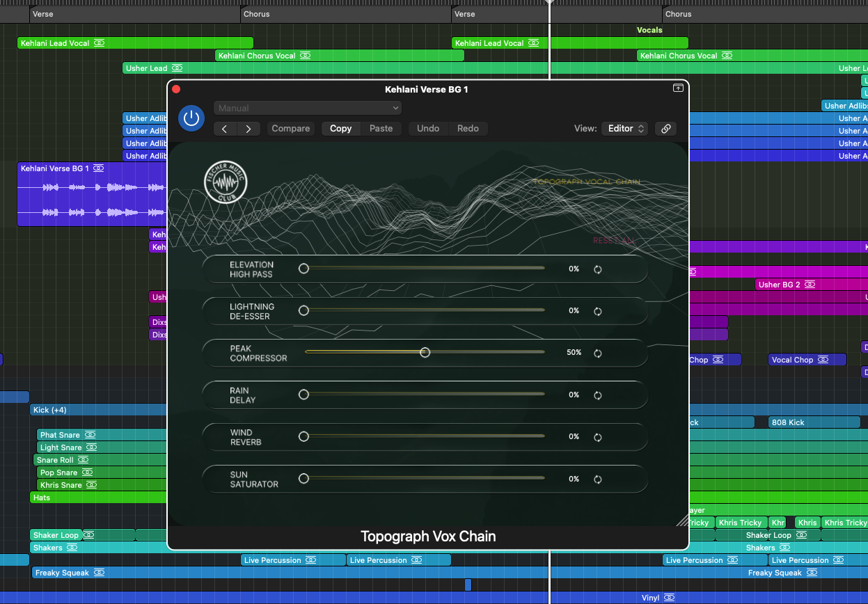Reset the Peak Compressor parameter icon
Screen dimensions: 868x604
coord(597,353)
